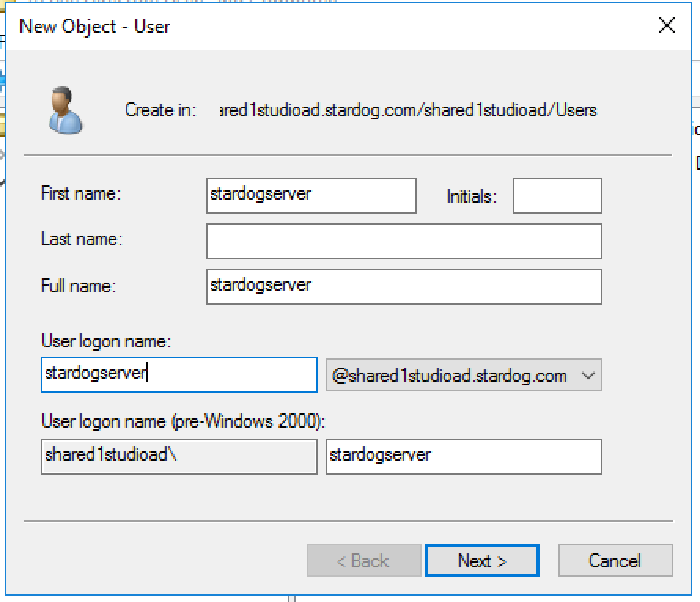Click the user avatar icon
This screenshot has height=602, width=700.
pos(65,110)
